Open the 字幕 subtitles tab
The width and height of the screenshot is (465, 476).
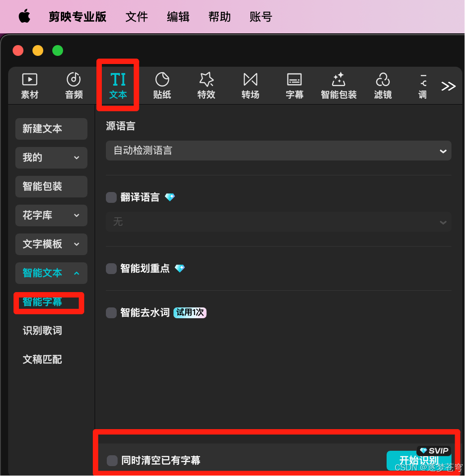pos(294,86)
